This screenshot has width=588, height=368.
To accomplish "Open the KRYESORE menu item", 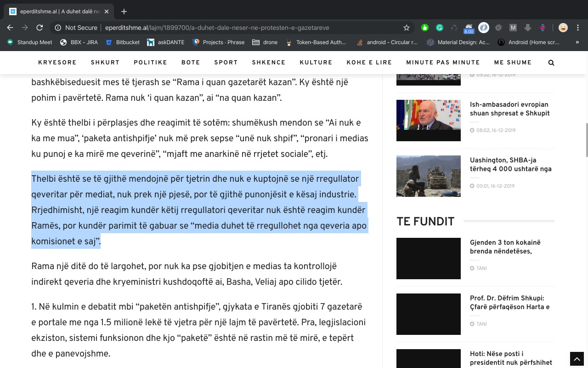I will 57,63.
